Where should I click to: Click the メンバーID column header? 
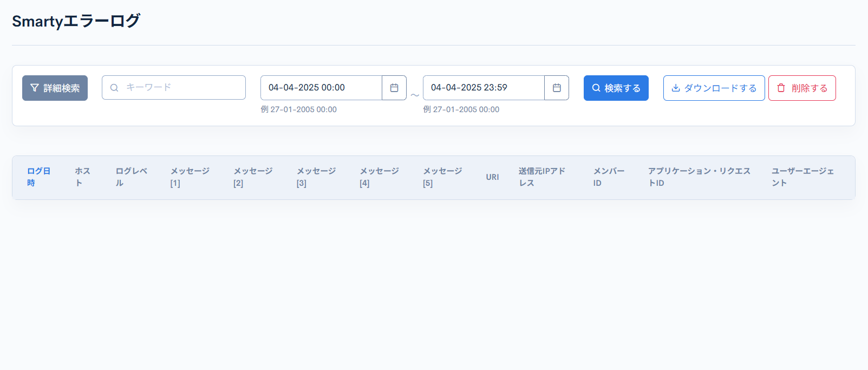click(609, 177)
